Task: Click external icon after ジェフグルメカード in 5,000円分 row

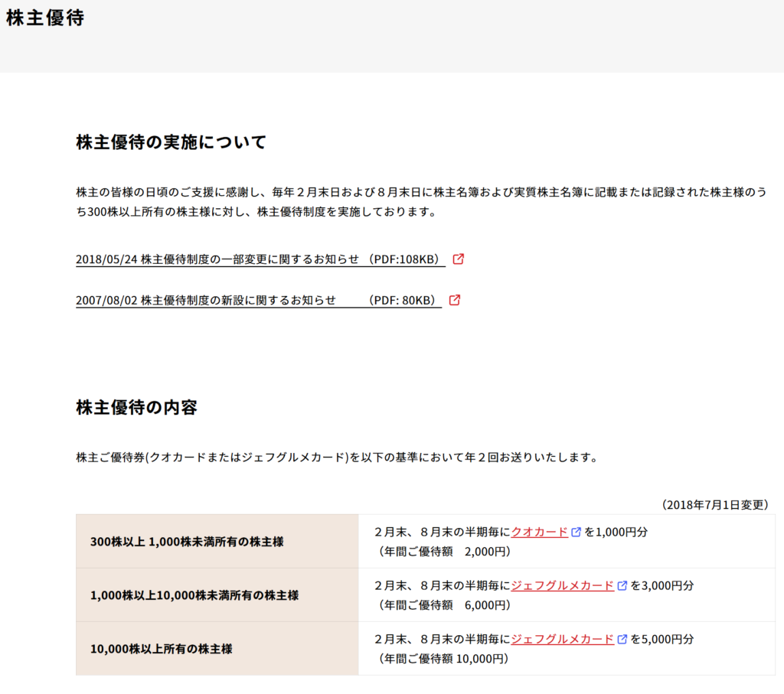Action: (622, 639)
